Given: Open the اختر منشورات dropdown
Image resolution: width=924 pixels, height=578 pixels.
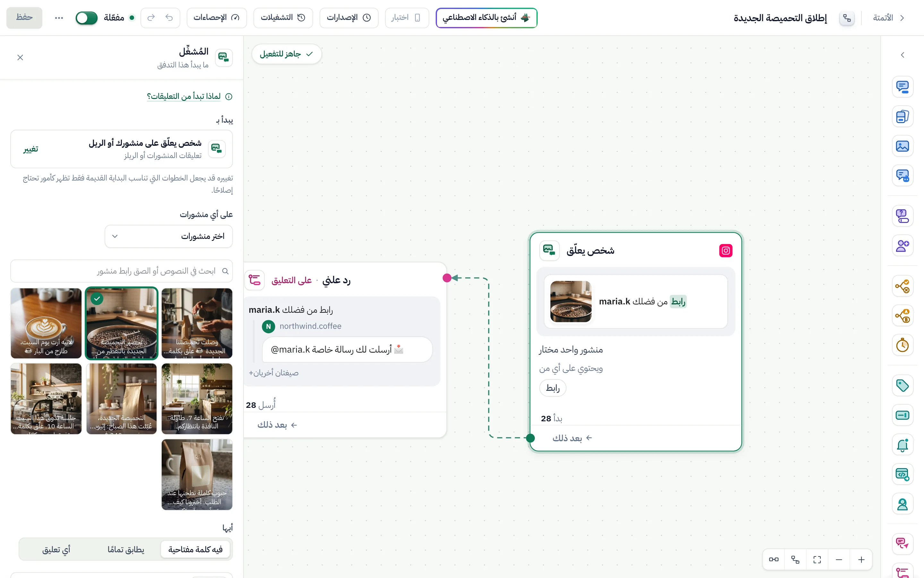Looking at the screenshot, I should pos(168,236).
